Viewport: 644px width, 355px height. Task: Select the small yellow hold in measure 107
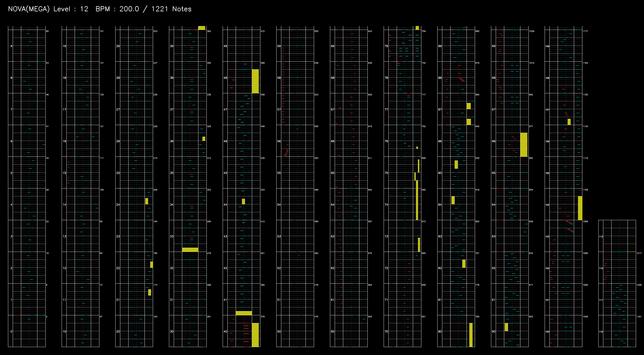[x=569, y=122]
